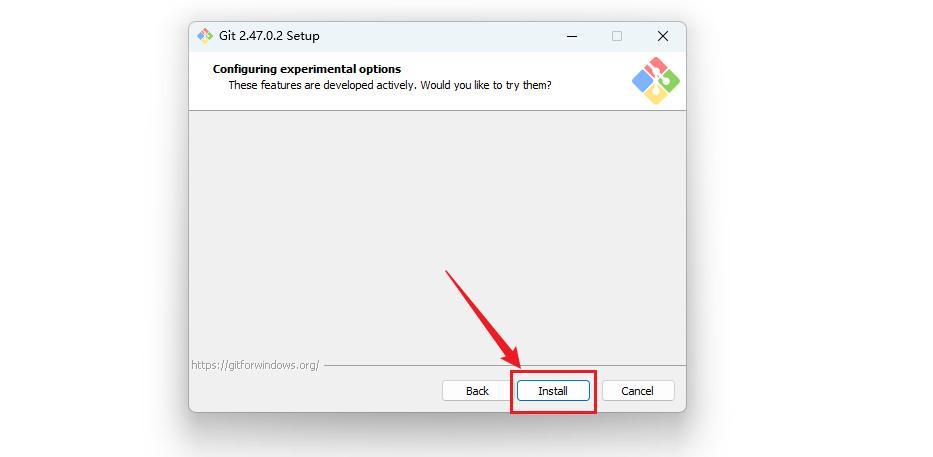
Task: Minimize the Git Setup window
Action: (572, 36)
